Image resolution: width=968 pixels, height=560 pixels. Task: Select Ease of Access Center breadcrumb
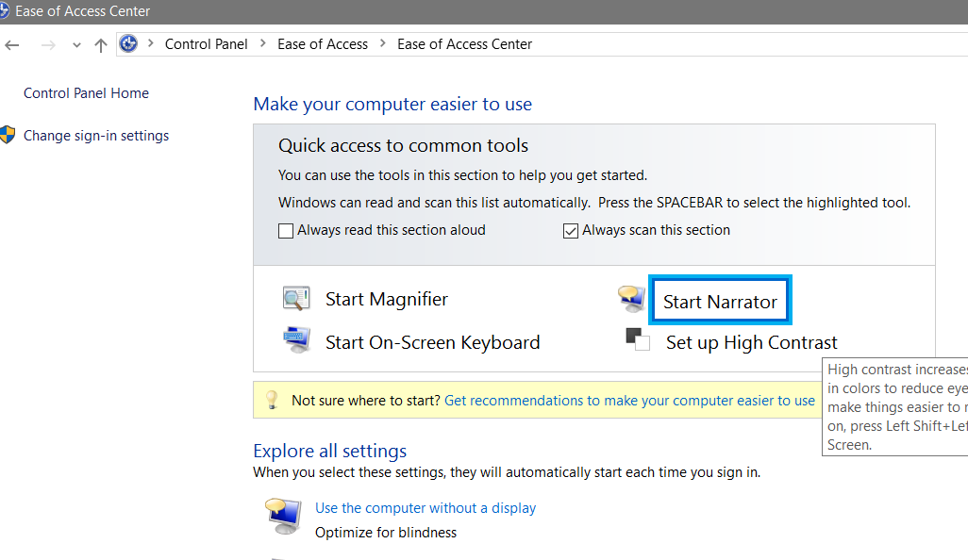click(x=464, y=43)
